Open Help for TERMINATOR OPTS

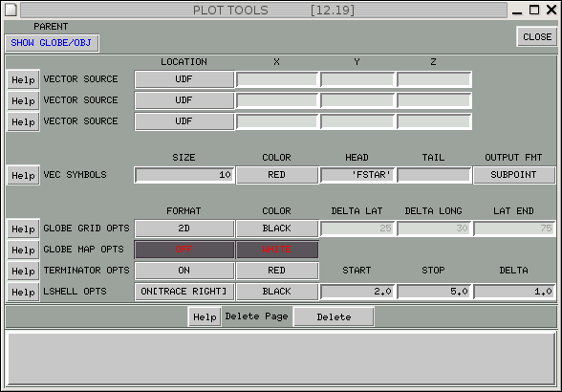point(23,271)
